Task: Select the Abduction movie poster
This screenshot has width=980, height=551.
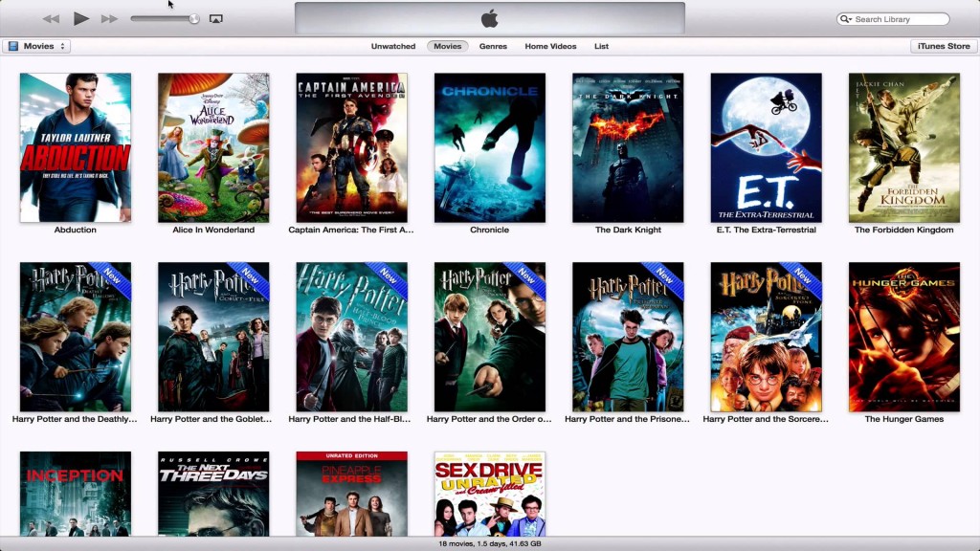Action: [76, 147]
